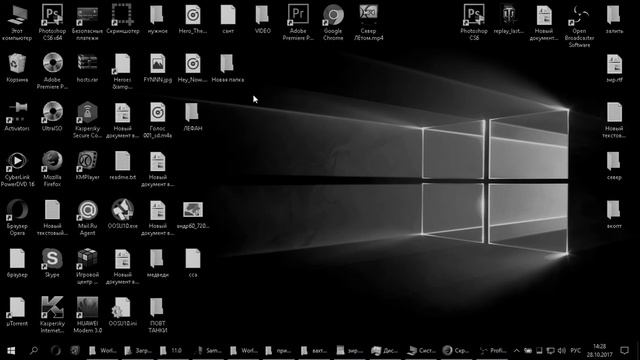Launch CyberLink PowerDVD 16
The width and height of the screenshot is (640, 360).
point(17,169)
